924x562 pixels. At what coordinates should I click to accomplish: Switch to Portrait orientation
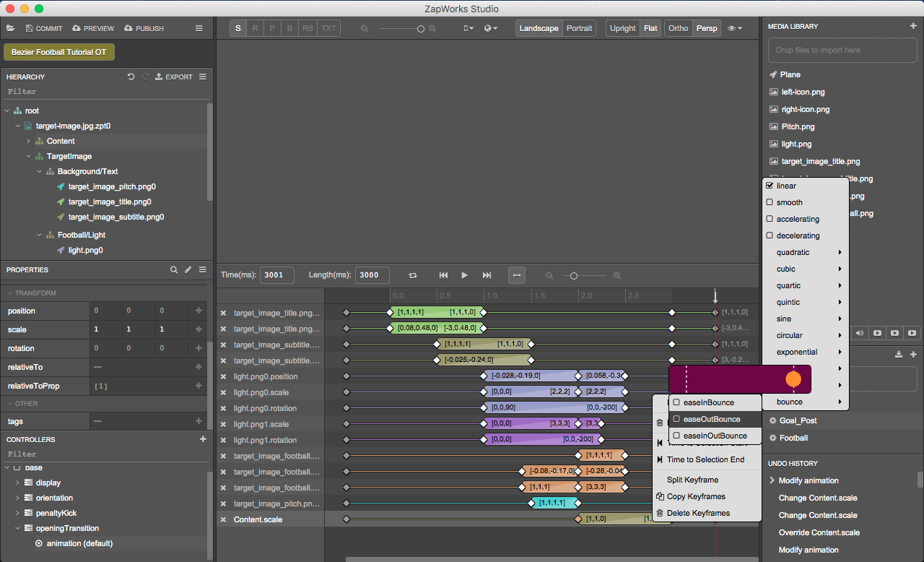(x=580, y=27)
